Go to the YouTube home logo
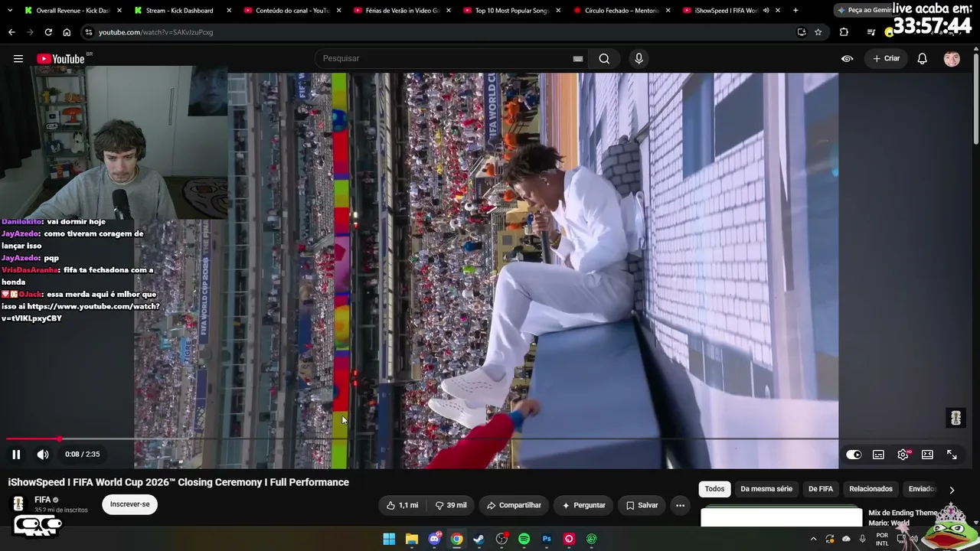 (x=60, y=59)
